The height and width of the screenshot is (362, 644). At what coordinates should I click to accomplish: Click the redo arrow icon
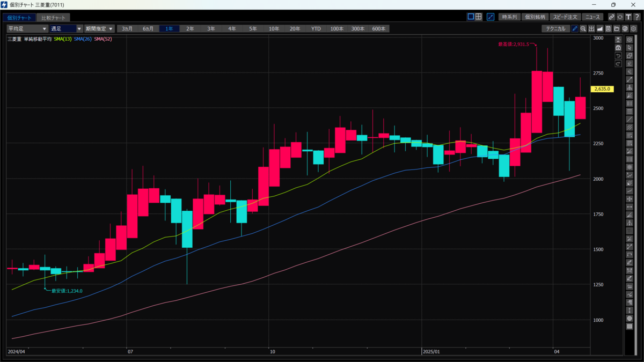pos(618,63)
